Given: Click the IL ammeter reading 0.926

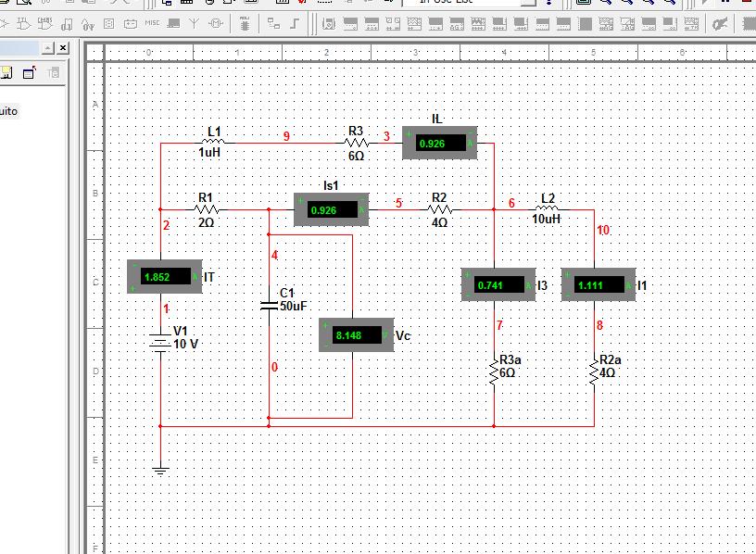Looking at the screenshot, I should pyautogui.click(x=438, y=144).
